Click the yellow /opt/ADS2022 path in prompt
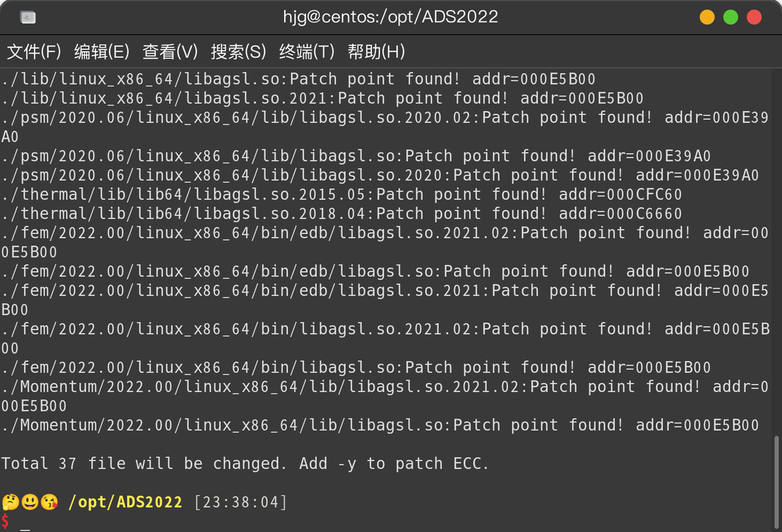The width and height of the screenshot is (782, 532). tap(125, 502)
